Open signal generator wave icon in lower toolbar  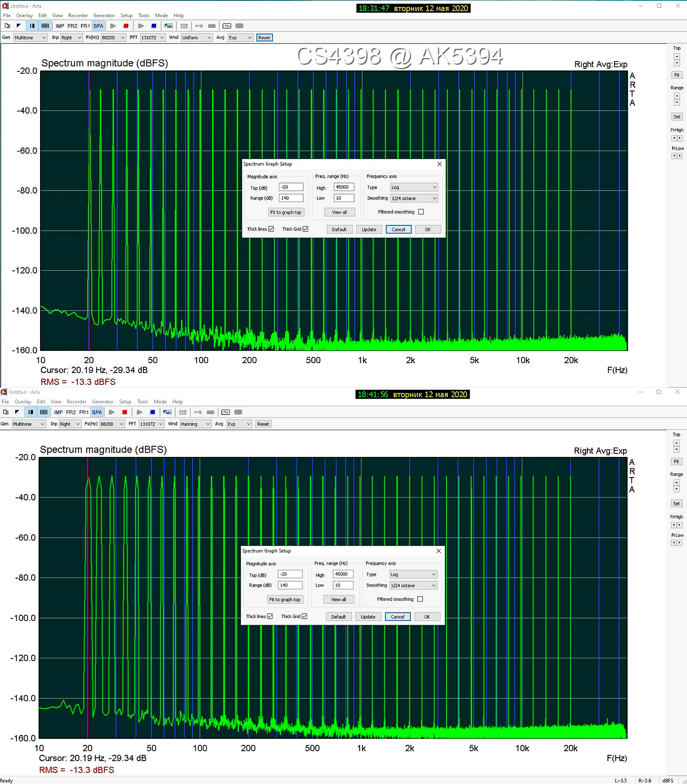(226, 412)
